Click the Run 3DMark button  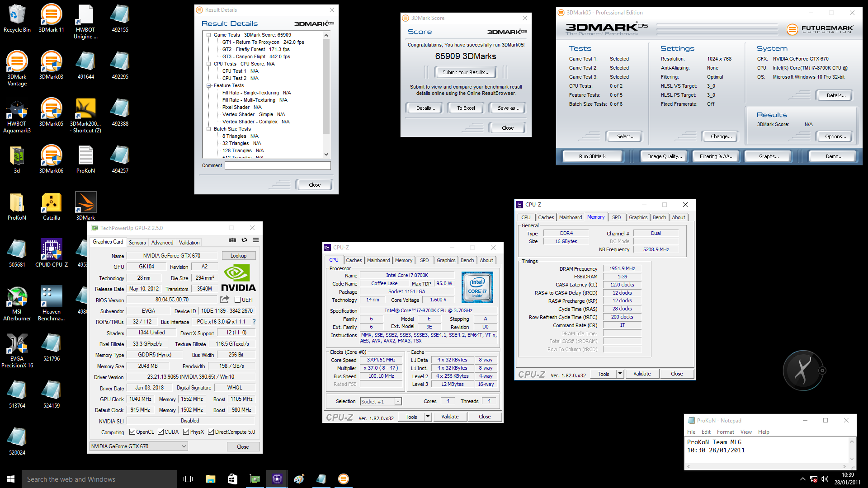tap(592, 156)
